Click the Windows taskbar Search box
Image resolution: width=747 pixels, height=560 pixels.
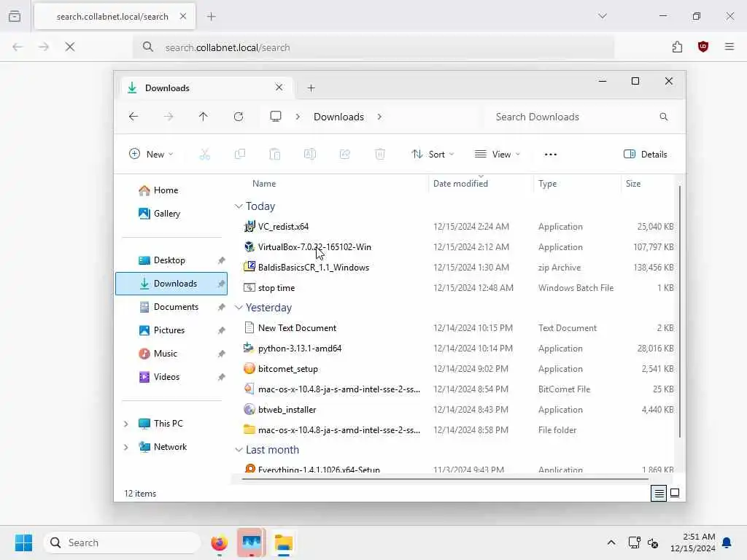pos(123,542)
